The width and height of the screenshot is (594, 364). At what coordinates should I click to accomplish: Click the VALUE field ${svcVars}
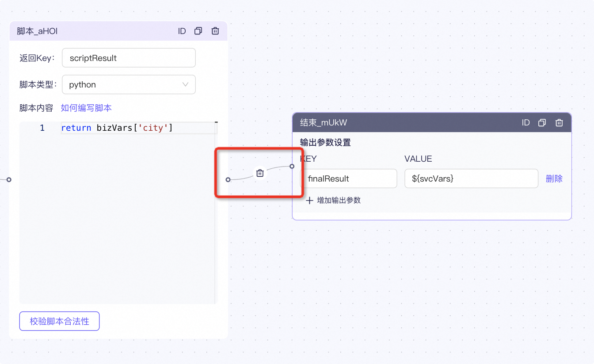(x=471, y=178)
